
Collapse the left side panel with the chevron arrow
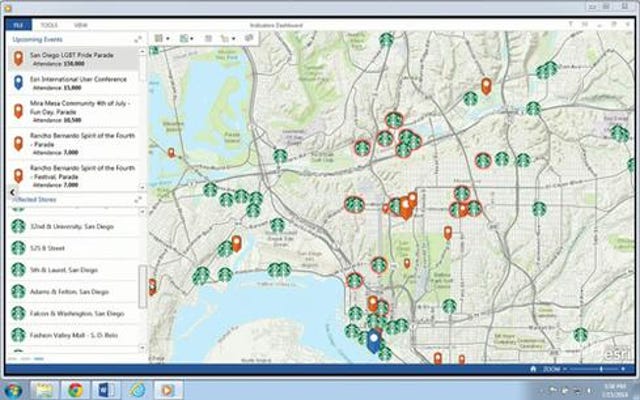12,192
